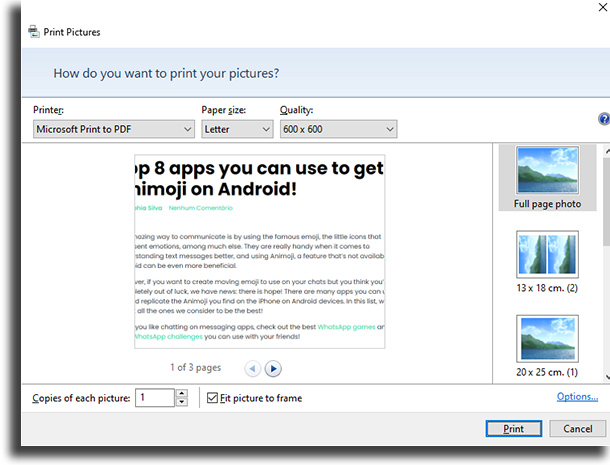The width and height of the screenshot is (610, 465).
Task: Click the Print button
Action: [514, 428]
